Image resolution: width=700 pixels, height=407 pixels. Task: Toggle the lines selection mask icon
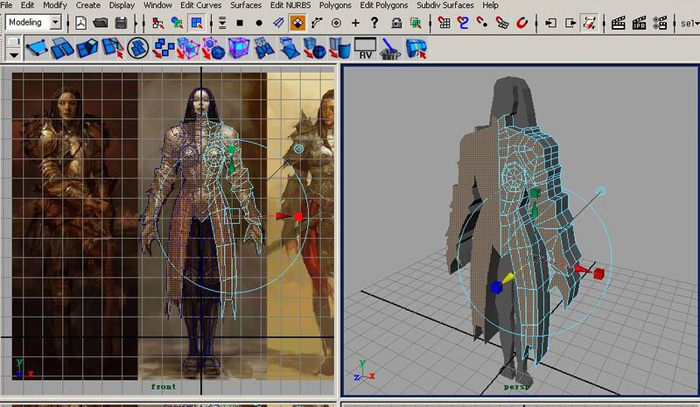279,23
